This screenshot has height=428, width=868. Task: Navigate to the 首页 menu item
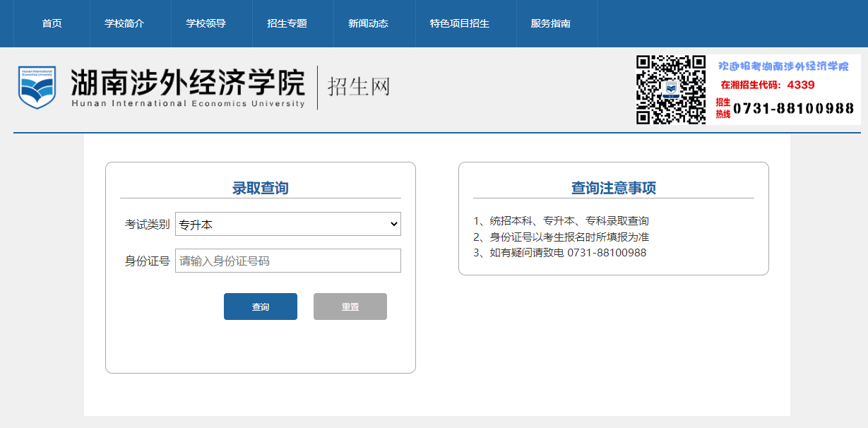click(50, 23)
